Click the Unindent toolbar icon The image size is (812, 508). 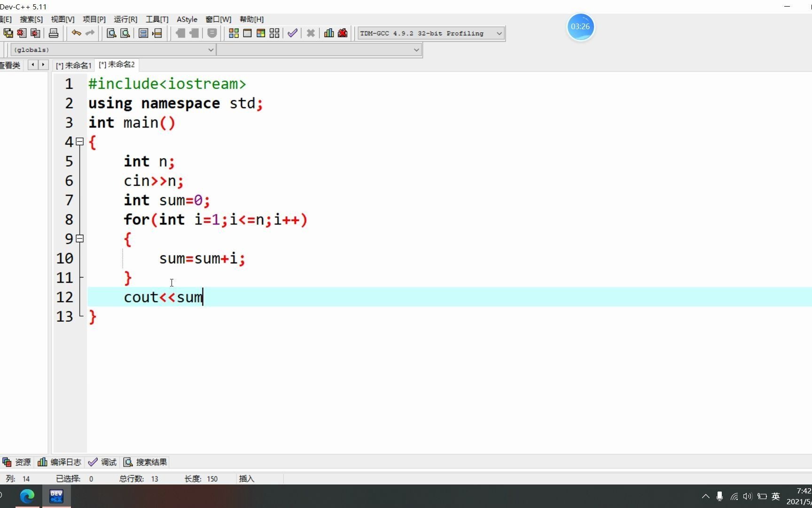194,33
